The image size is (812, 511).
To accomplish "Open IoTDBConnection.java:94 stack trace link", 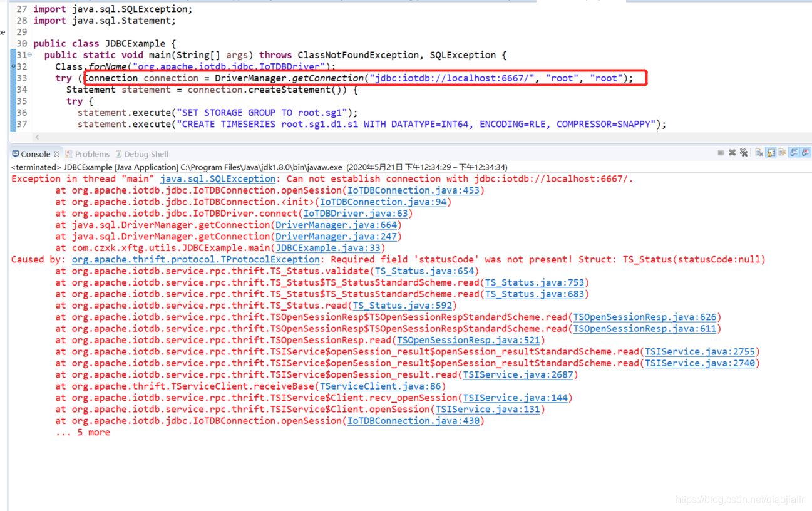I will coord(383,202).
